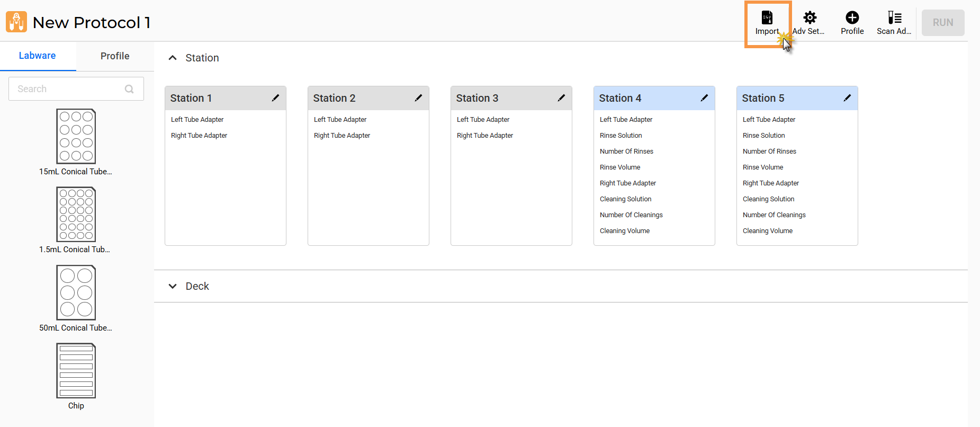980x427 pixels.
Task: Select the 1.5mL Conical Tube labware
Action: click(x=76, y=214)
